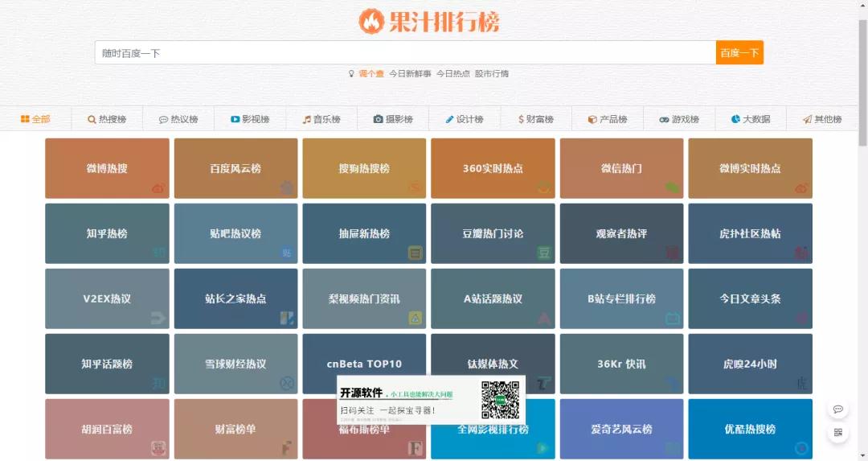Image resolution: width=868 pixels, height=461 pixels.
Task: Click the icon on 雪球财经热议 card
Action: pyautogui.click(x=287, y=383)
